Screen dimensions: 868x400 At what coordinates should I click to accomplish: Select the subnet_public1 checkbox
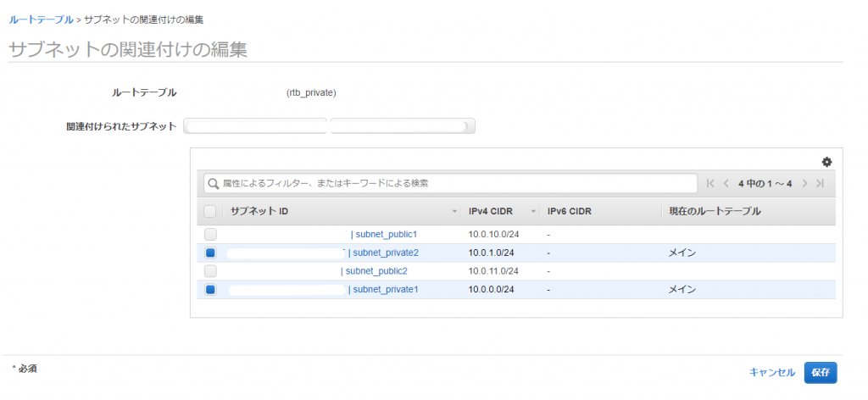(210, 235)
